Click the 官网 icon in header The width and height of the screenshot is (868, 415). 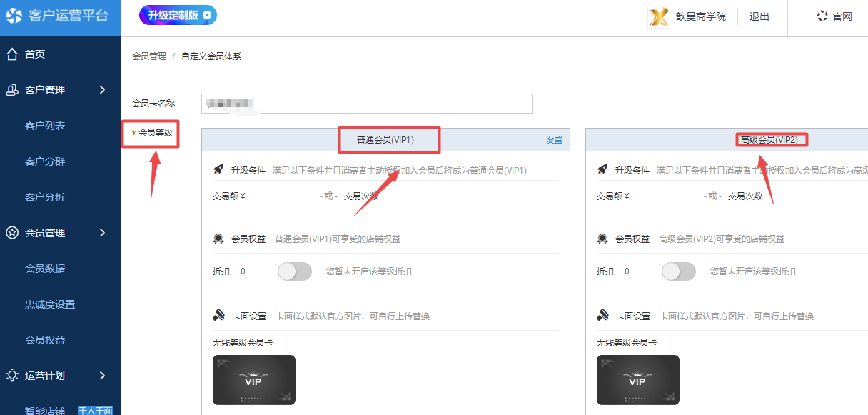(822, 16)
